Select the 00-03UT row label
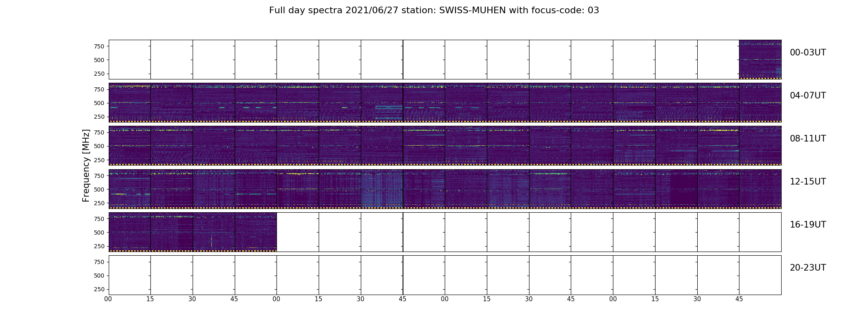 coord(808,53)
